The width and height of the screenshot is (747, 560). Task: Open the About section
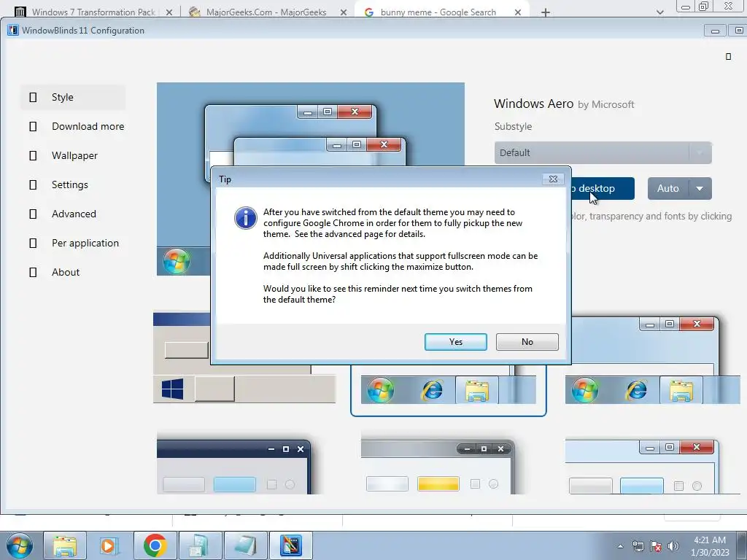(x=73, y=272)
